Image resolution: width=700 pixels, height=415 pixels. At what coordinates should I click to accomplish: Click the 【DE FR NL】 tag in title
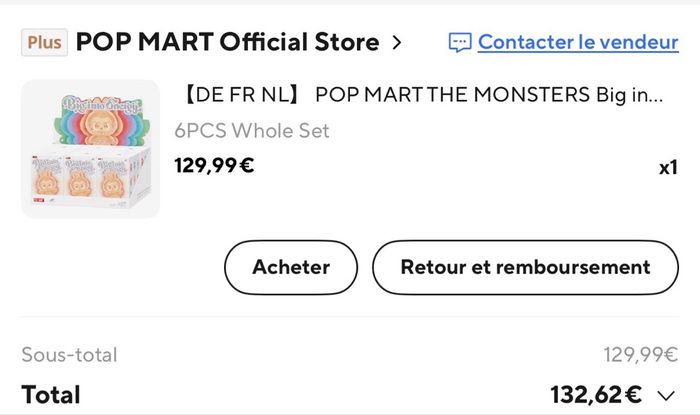239,96
